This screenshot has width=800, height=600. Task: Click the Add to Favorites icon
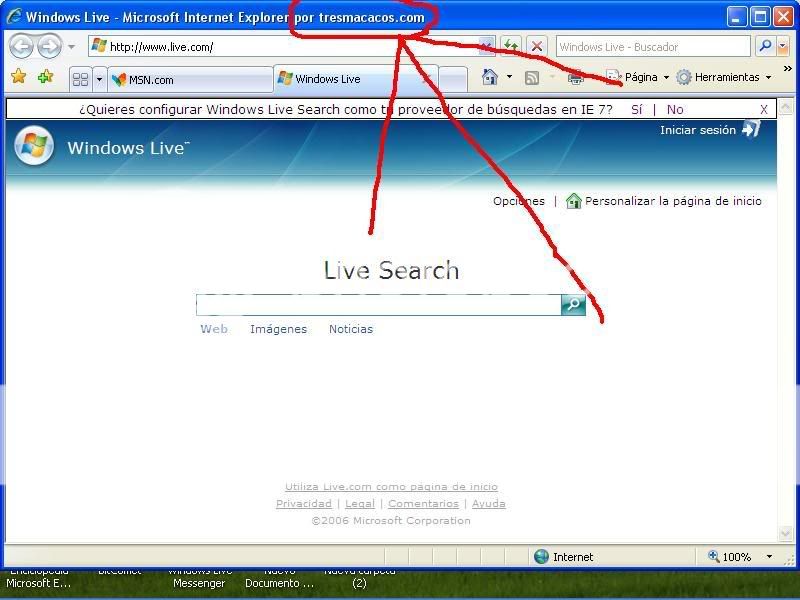tap(45, 77)
